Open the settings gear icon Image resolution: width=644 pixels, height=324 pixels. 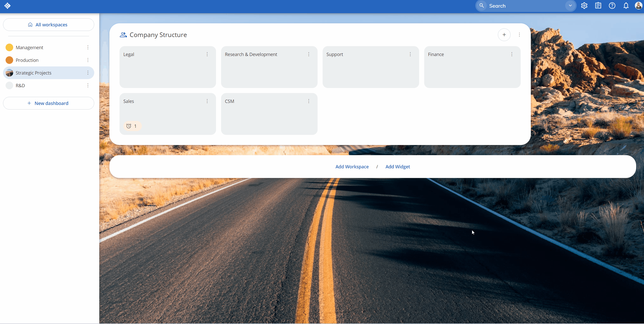click(x=584, y=6)
